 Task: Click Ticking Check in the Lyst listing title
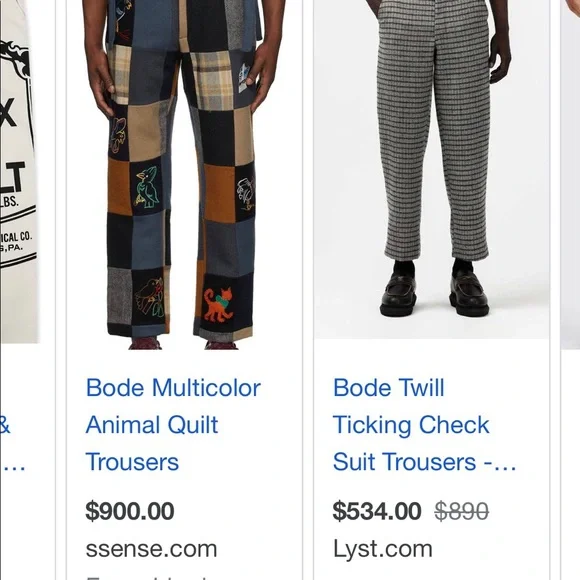pos(411,425)
